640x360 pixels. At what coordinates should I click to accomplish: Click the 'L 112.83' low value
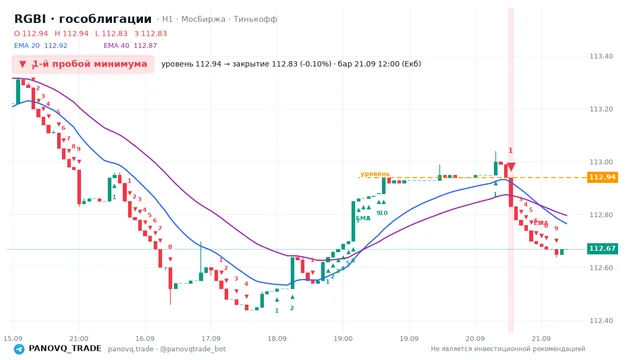click(x=111, y=33)
